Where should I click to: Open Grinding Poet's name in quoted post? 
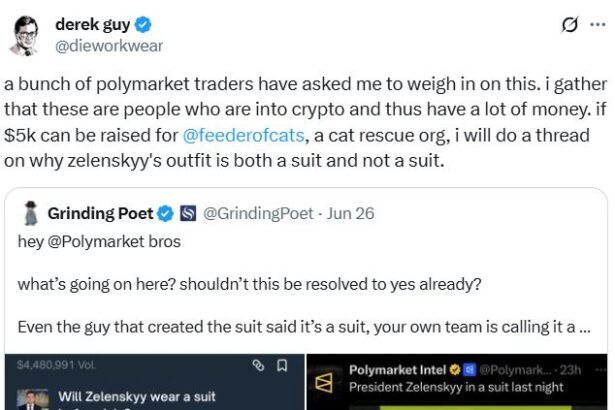point(100,212)
